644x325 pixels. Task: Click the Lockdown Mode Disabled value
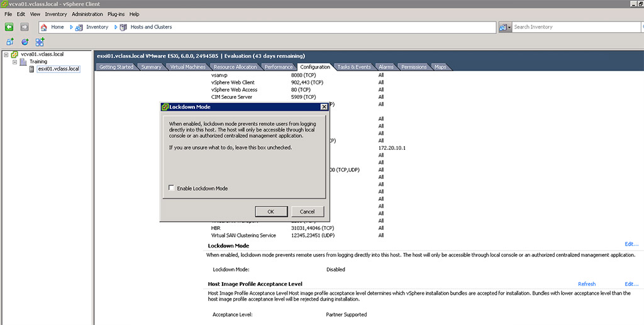click(x=336, y=270)
